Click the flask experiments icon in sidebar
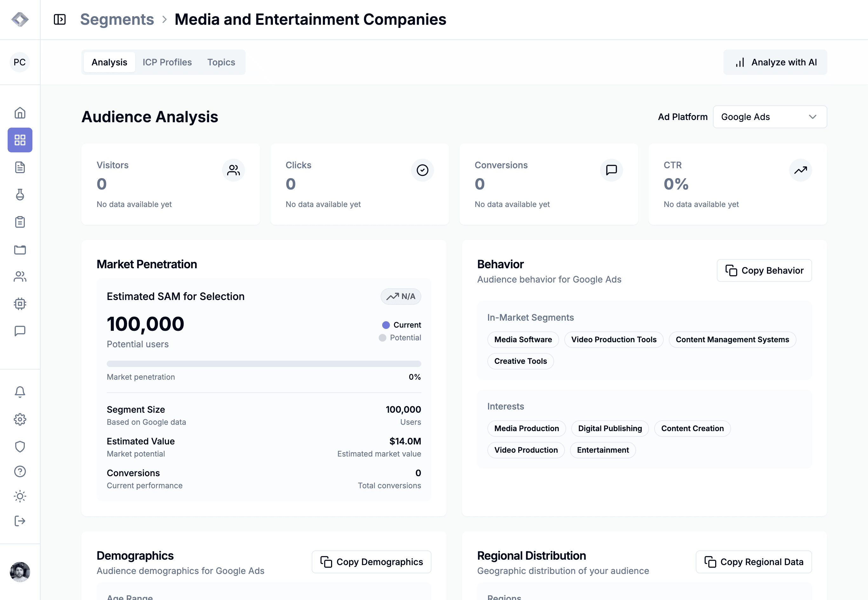The image size is (868, 600). click(20, 195)
